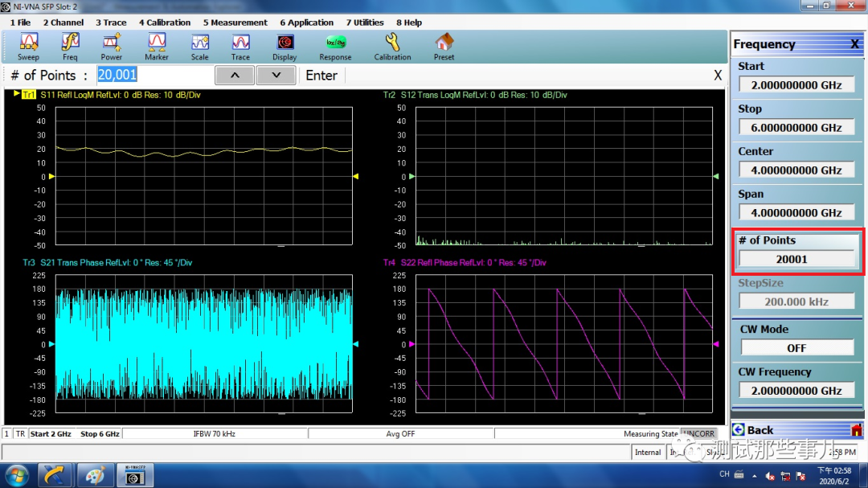Click the green Tr2 reference level marker
This screenshot has height=488, width=868.
[x=411, y=176]
